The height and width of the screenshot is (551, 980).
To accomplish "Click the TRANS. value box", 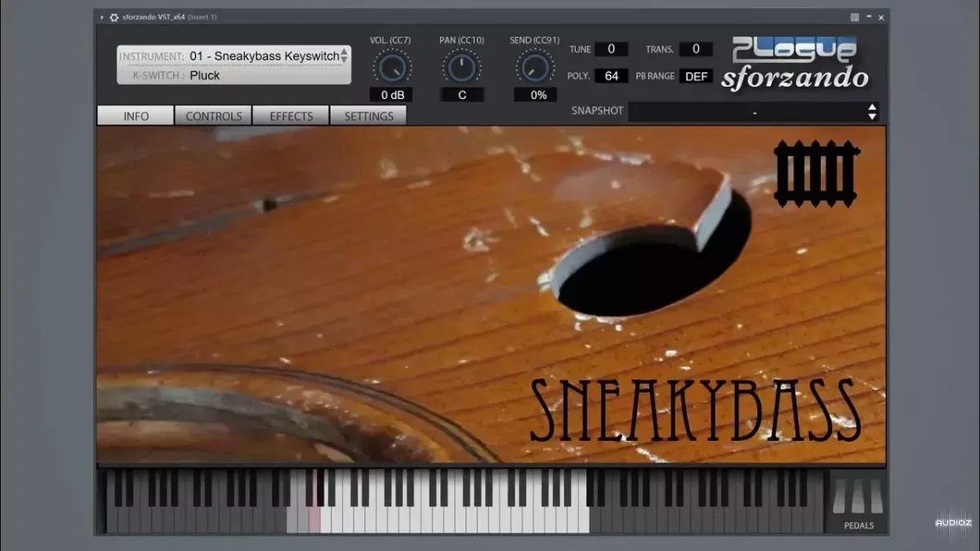I will (696, 49).
